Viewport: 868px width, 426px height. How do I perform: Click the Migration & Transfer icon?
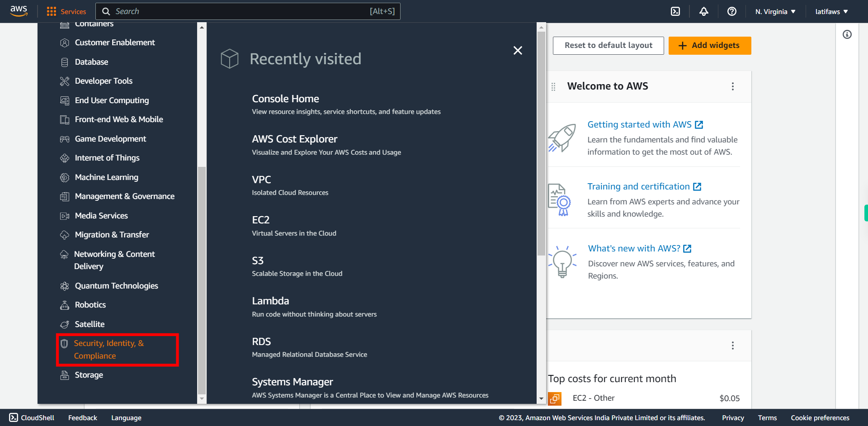pyautogui.click(x=65, y=235)
